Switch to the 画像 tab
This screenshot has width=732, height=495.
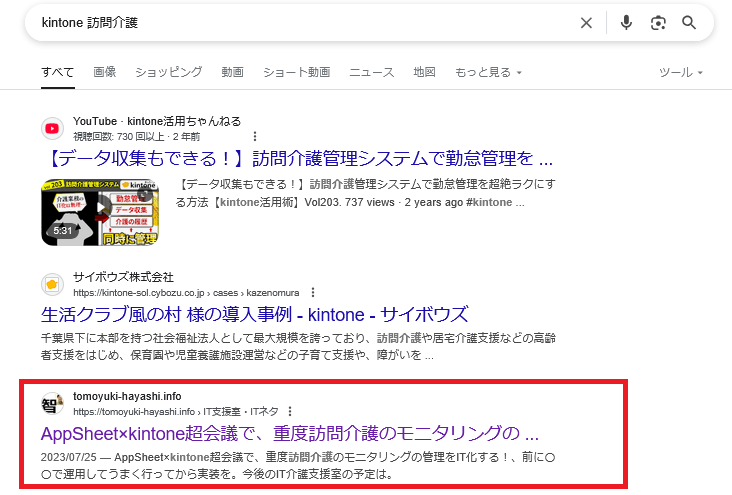point(105,72)
